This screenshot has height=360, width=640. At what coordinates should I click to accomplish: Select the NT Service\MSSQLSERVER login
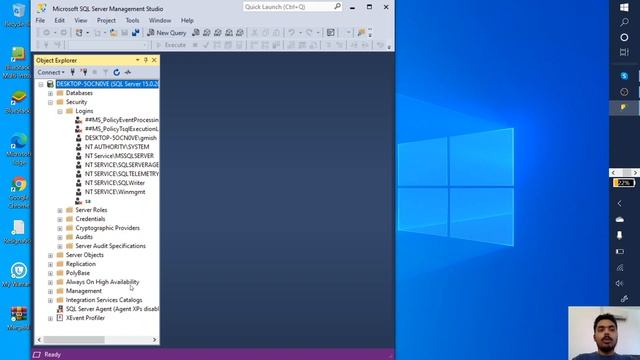click(119, 156)
